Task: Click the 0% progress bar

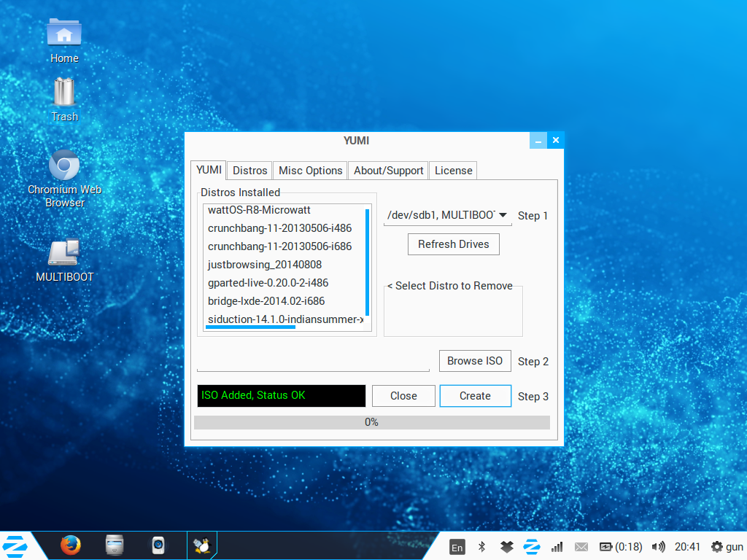Action: pyautogui.click(x=371, y=422)
